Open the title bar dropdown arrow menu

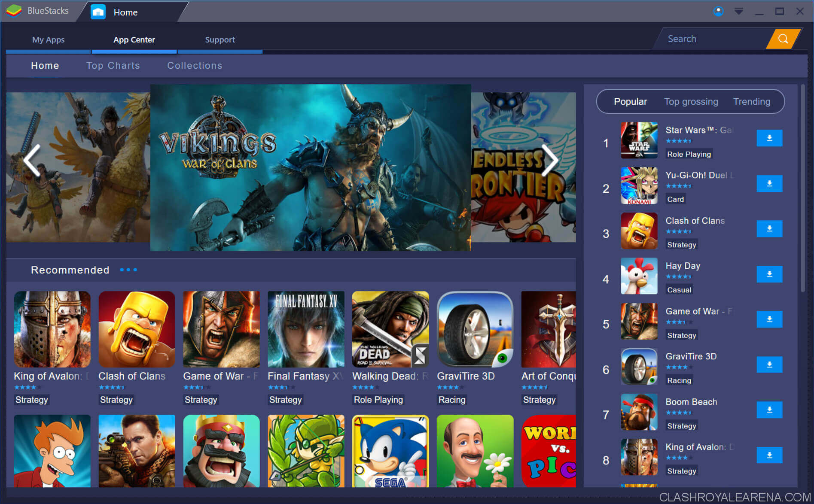[738, 12]
